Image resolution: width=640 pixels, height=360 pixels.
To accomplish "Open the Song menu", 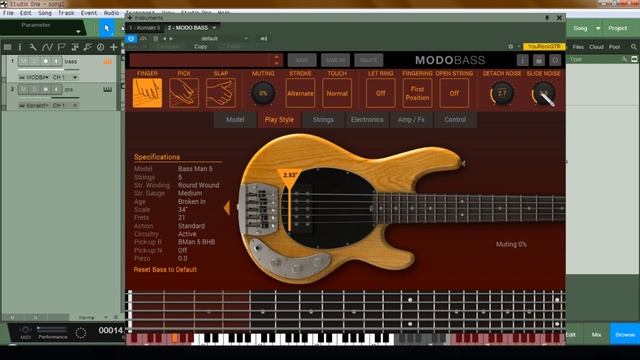I will (x=45, y=13).
